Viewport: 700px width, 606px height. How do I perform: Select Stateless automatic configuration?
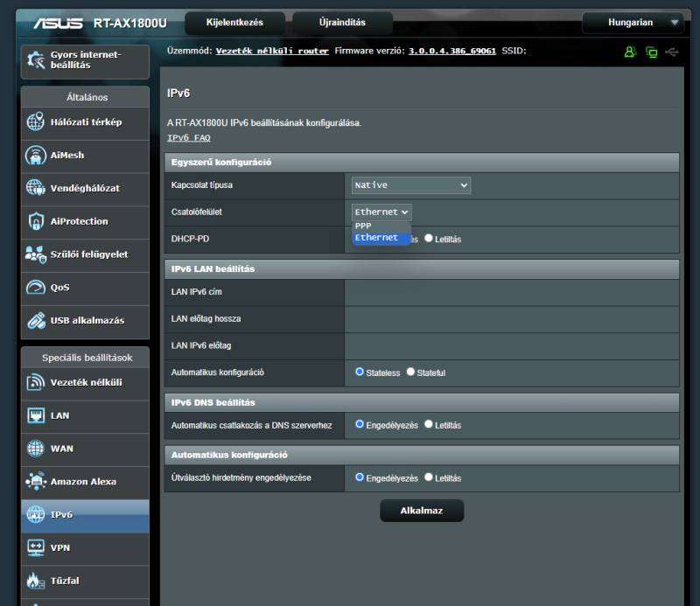point(360,372)
